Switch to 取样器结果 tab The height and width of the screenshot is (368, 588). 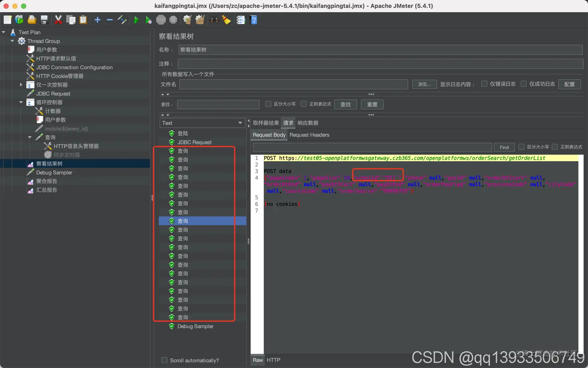[266, 123]
